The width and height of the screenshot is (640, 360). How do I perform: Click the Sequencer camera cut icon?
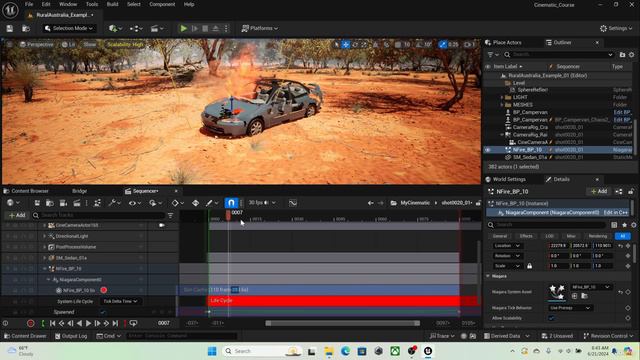tap(63, 203)
